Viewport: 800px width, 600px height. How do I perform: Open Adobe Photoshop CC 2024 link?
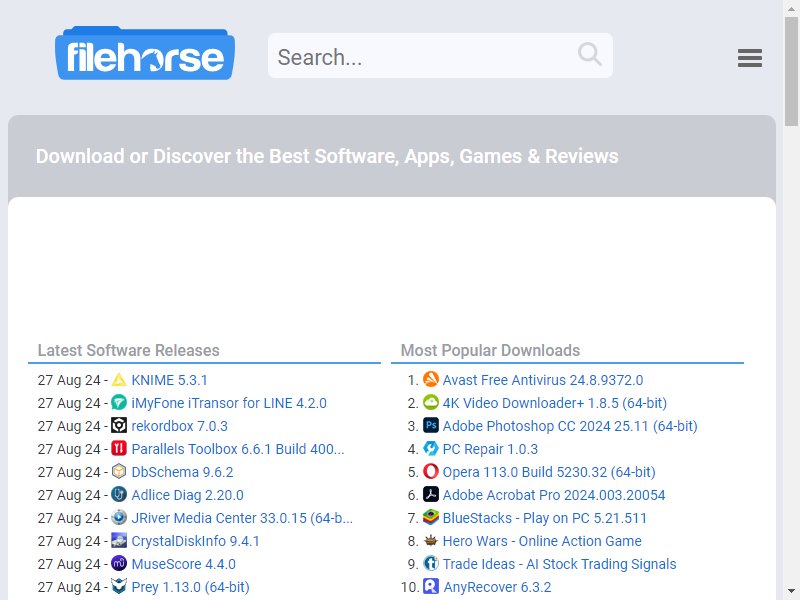pos(570,426)
